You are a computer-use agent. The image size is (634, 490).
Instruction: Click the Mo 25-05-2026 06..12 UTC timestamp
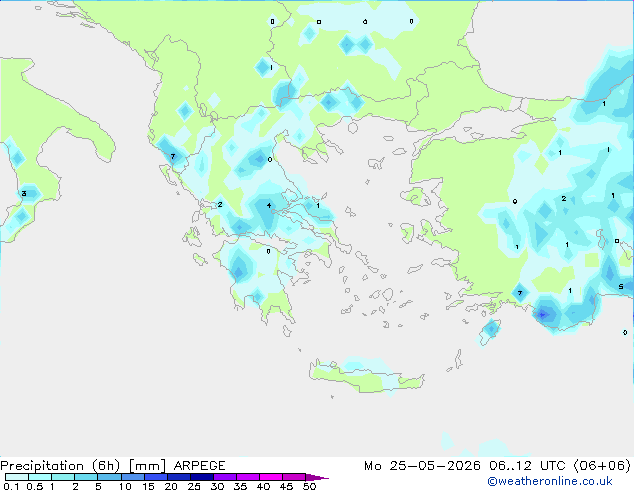[497, 466]
